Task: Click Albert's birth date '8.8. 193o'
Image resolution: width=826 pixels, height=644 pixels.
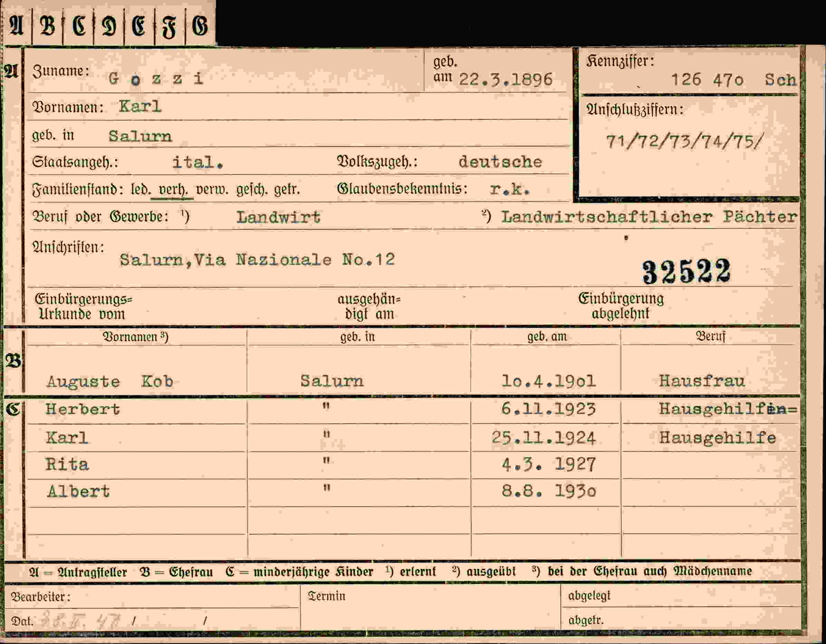Action: click(549, 491)
